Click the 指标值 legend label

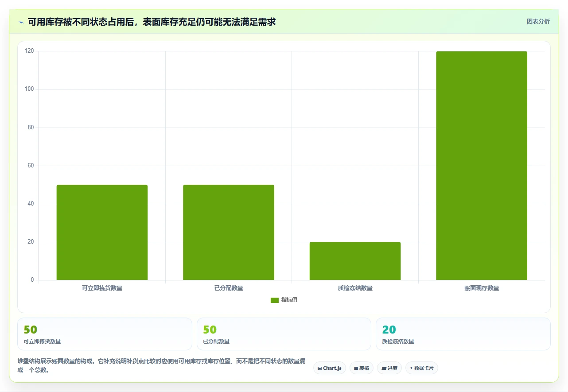point(289,300)
